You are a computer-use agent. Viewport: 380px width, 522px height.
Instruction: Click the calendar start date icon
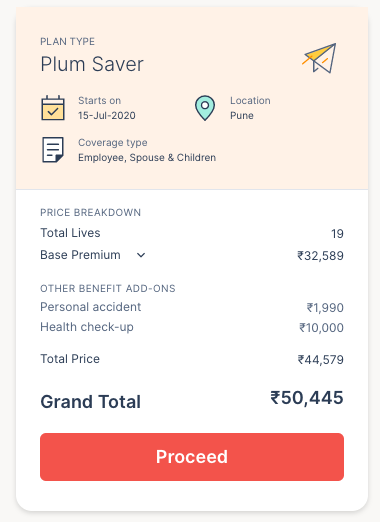click(x=53, y=108)
